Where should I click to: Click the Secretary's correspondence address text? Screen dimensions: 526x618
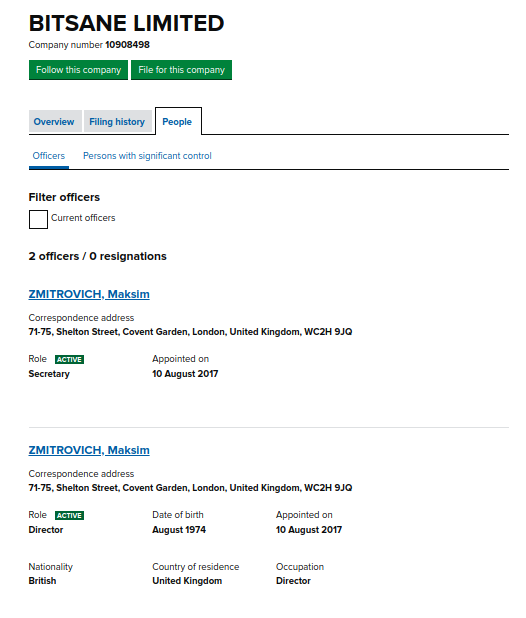pos(190,332)
